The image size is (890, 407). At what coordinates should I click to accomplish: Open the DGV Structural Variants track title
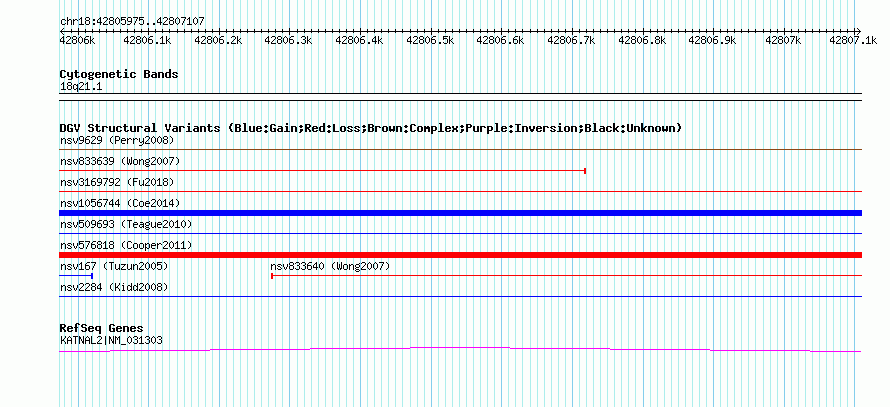(x=371, y=128)
